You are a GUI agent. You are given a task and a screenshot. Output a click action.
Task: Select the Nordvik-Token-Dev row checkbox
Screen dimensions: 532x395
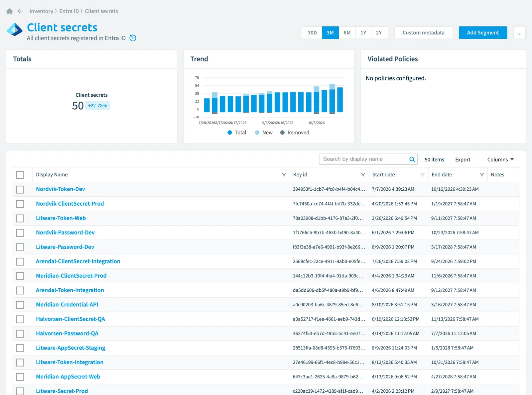point(20,189)
